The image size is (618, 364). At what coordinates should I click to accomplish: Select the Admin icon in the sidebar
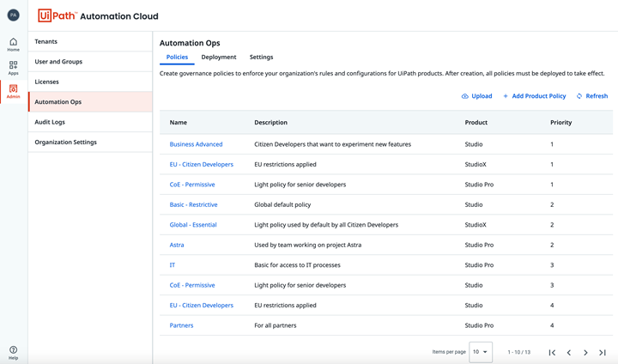pyautogui.click(x=13, y=92)
